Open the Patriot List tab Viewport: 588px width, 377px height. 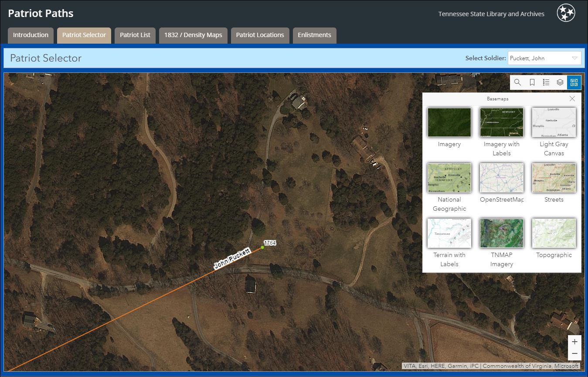pyautogui.click(x=135, y=35)
